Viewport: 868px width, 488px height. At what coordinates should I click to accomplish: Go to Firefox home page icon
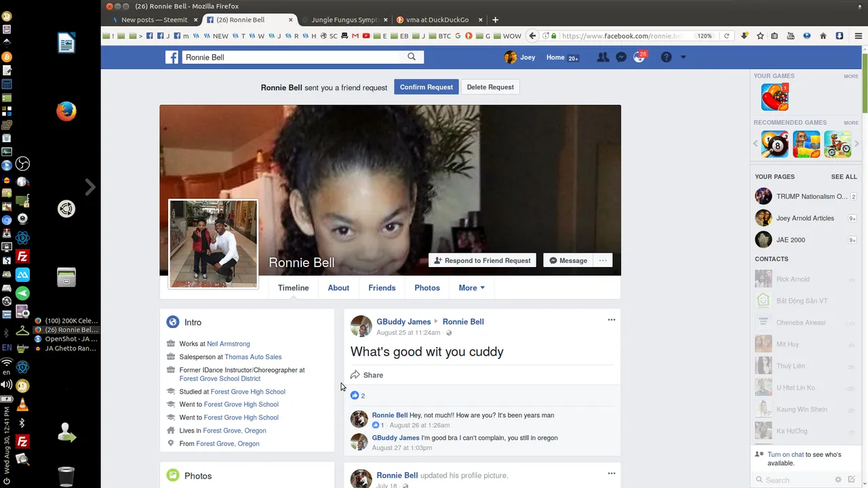(x=823, y=36)
